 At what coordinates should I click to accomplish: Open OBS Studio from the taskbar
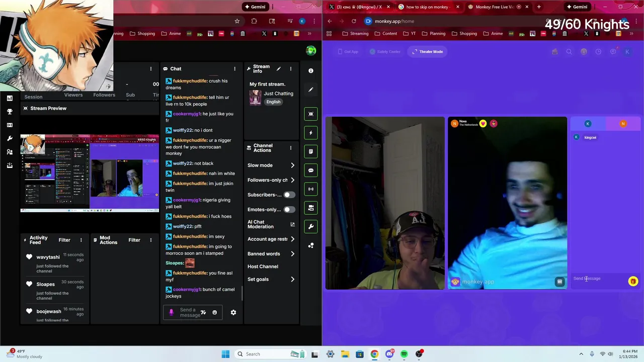pyautogui.click(x=419, y=354)
